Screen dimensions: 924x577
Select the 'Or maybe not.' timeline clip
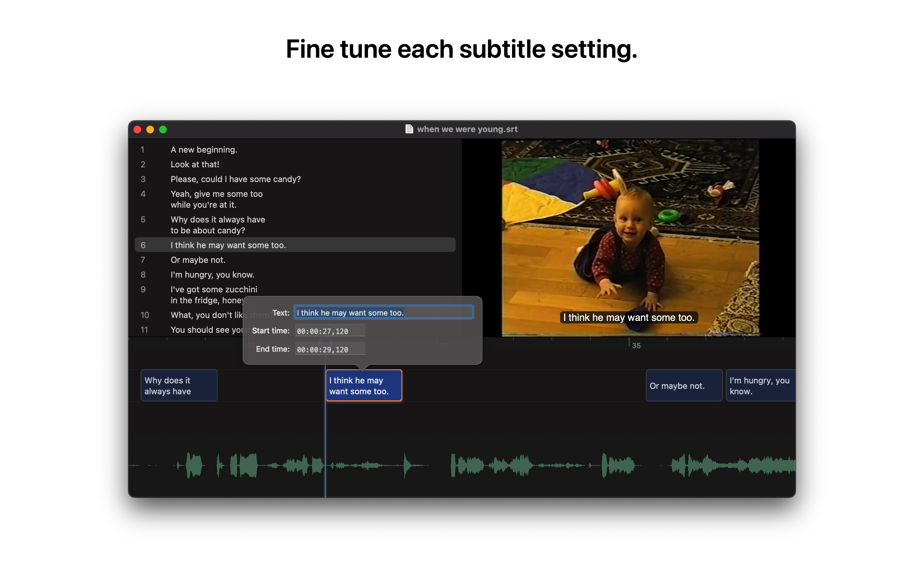(683, 385)
